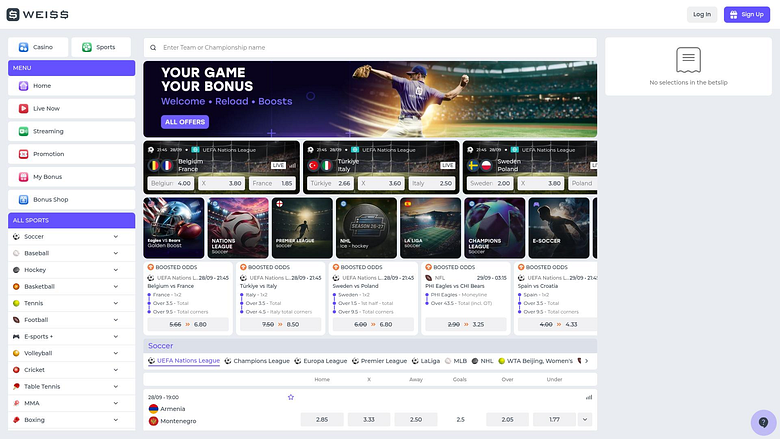780x439 pixels.
Task: Click the E-sports controller icon
Action: click(x=16, y=337)
